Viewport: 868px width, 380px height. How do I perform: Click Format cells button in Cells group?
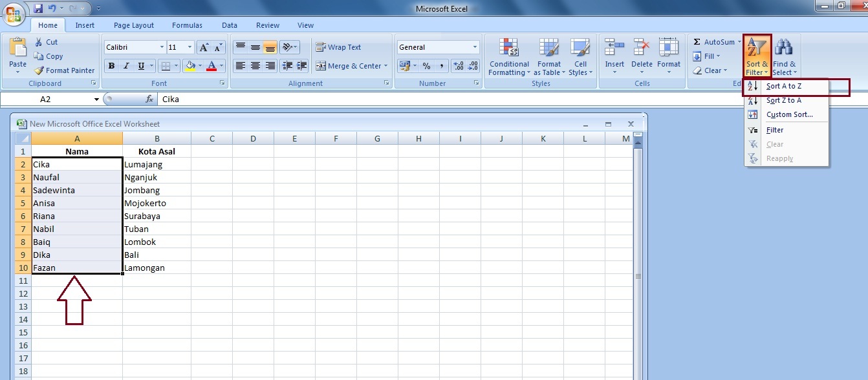669,57
